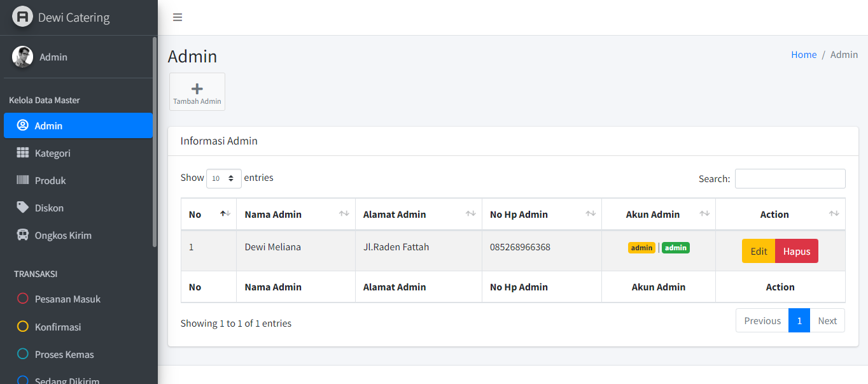Click the phone number 085268966368
The height and width of the screenshot is (384, 868).
(x=520, y=247)
